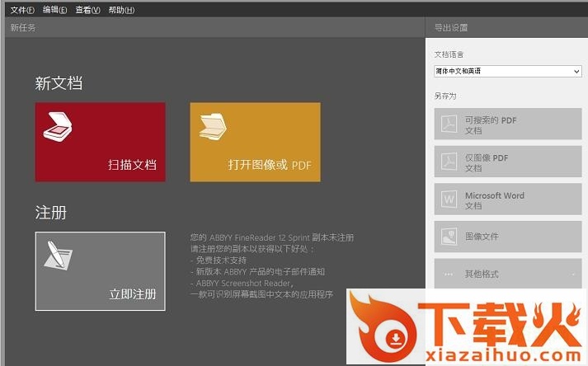Click the picture icon beside 图像文件
The width and height of the screenshot is (588, 366).
[x=449, y=237]
